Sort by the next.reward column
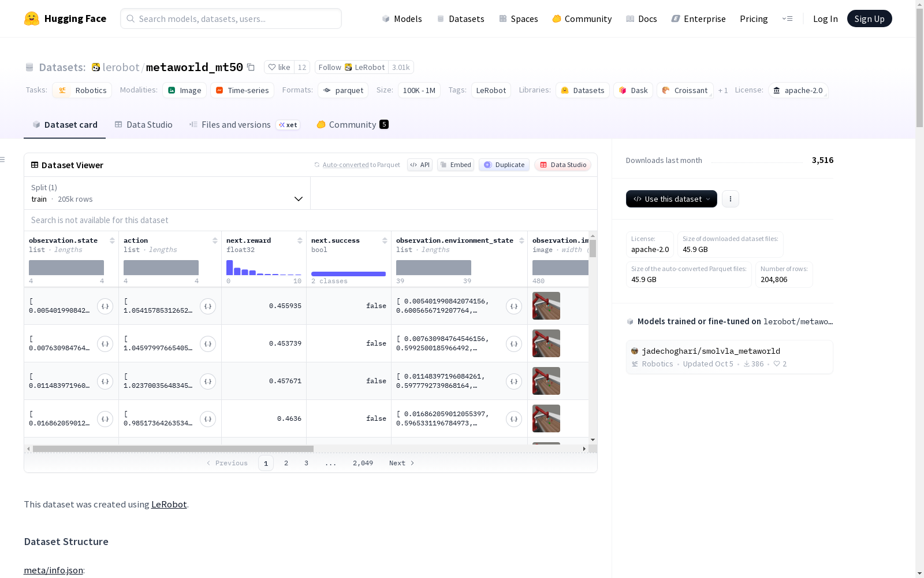 click(x=300, y=240)
